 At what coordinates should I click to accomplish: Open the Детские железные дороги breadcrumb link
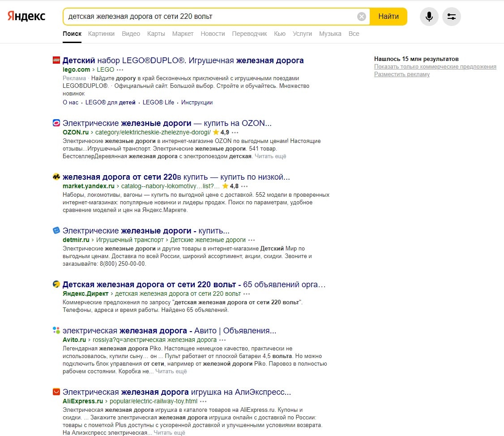208,240
